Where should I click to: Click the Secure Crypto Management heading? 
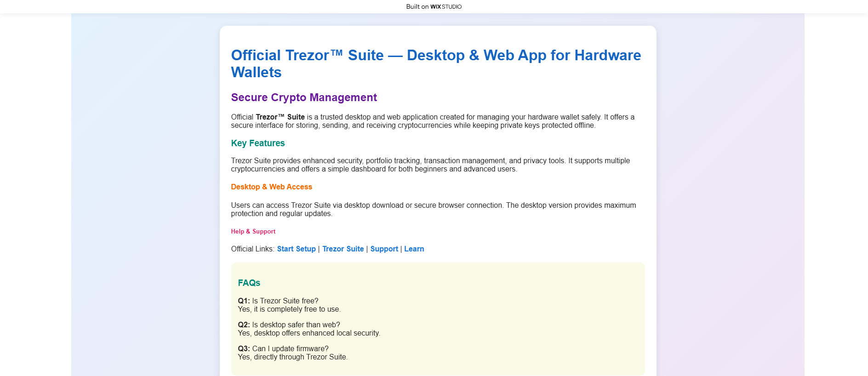tap(304, 97)
